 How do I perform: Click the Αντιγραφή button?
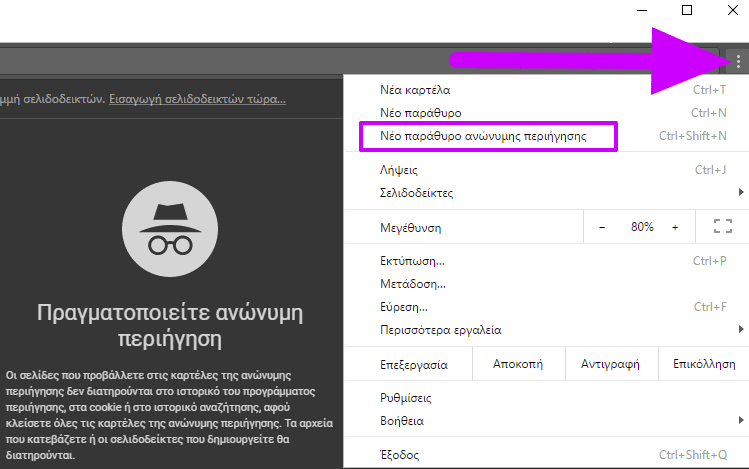610,364
